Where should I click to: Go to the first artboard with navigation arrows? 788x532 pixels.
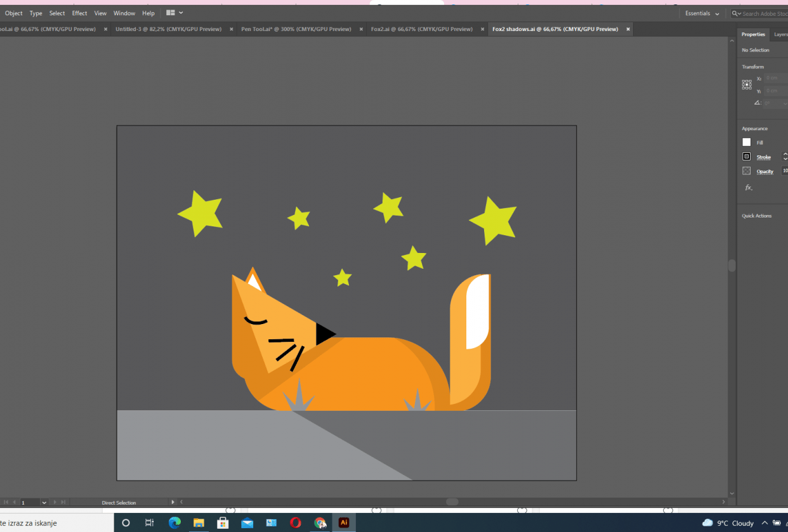6,502
